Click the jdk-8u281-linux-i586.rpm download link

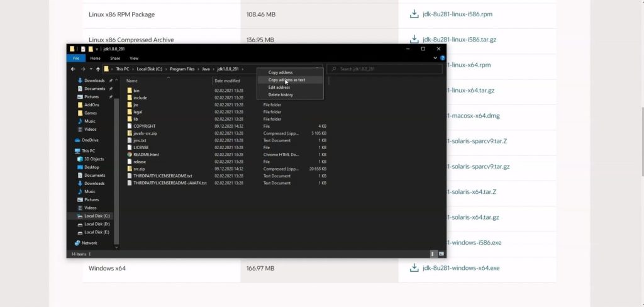(457, 14)
